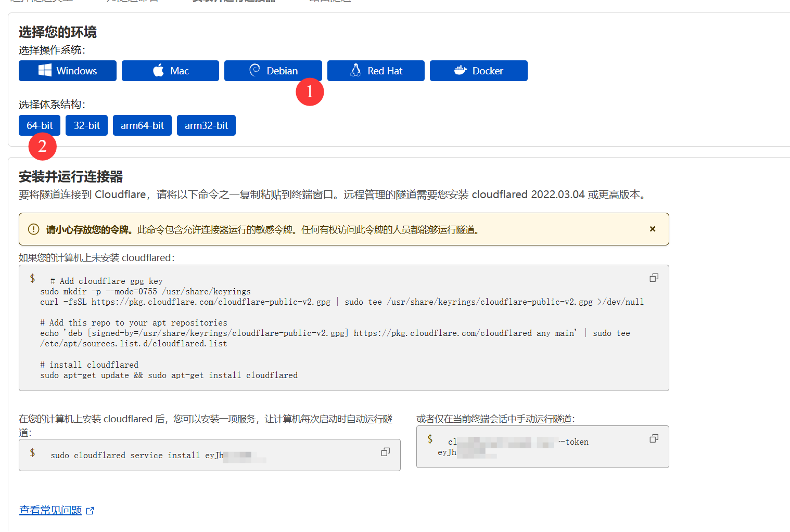Viewport: 790px width, 532px height.
Task: Click the warning exclamation icon in the banner
Action: pyautogui.click(x=32, y=229)
